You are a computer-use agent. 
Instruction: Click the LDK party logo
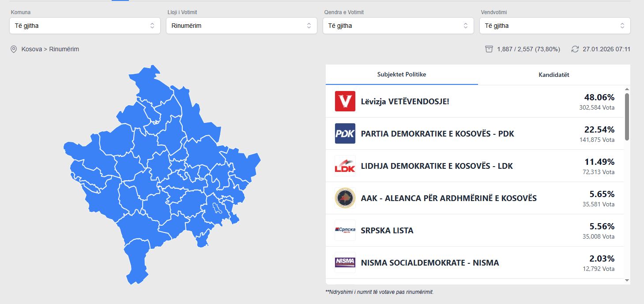(x=345, y=166)
